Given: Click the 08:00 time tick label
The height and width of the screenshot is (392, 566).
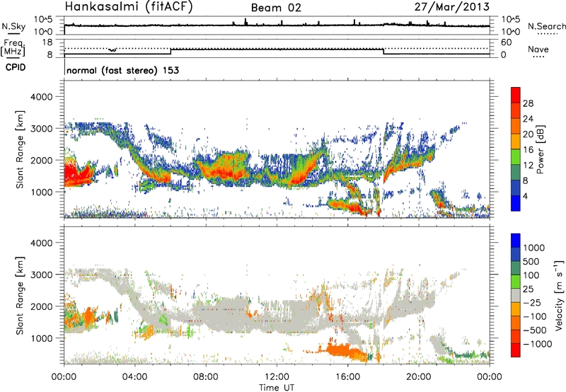Looking at the screenshot, I should [x=206, y=377].
